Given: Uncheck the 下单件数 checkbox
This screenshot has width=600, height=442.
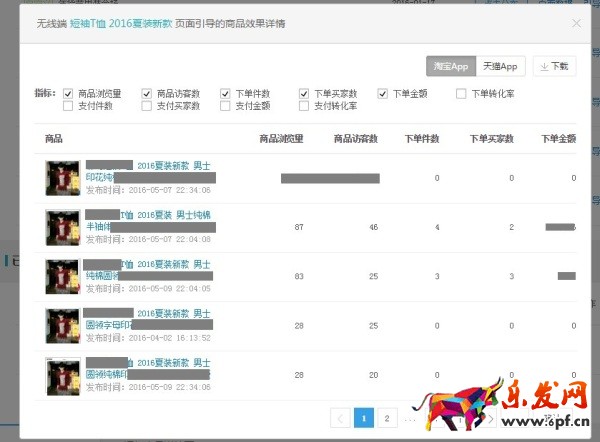Looking at the screenshot, I should coord(225,93).
